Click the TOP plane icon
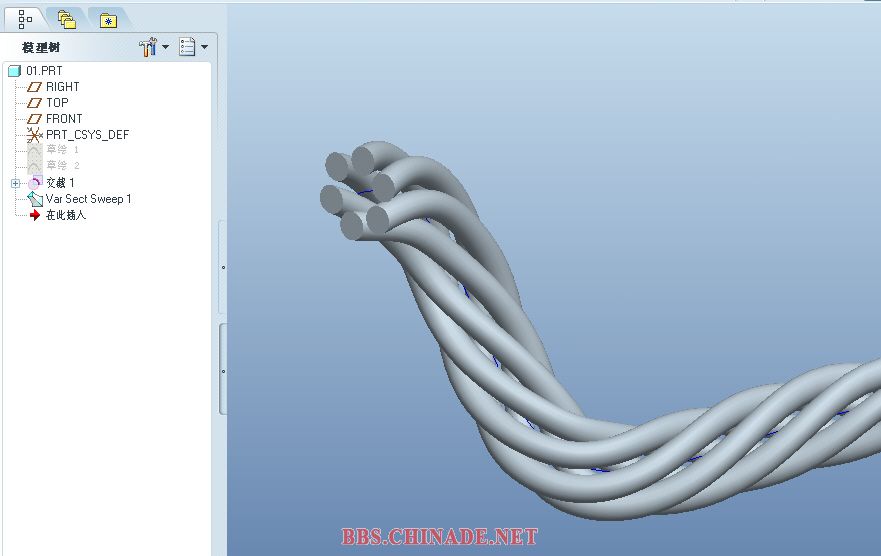Viewport: 881px width, 556px height. point(34,103)
